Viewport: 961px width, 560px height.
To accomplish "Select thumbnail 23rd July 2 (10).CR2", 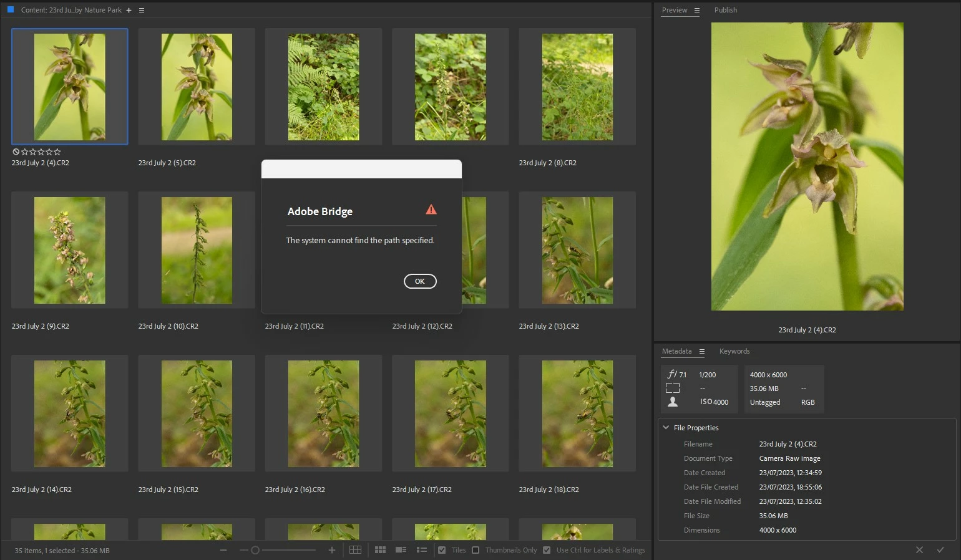I will pyautogui.click(x=197, y=250).
